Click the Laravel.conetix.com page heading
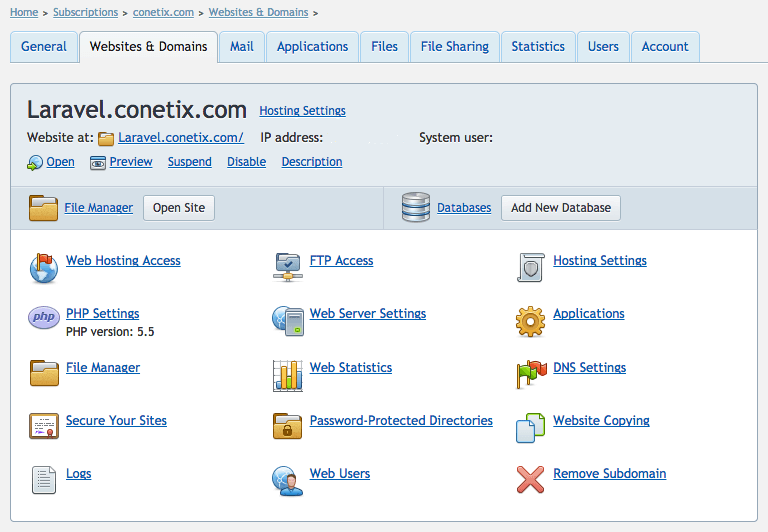The image size is (768, 532). 137,110
